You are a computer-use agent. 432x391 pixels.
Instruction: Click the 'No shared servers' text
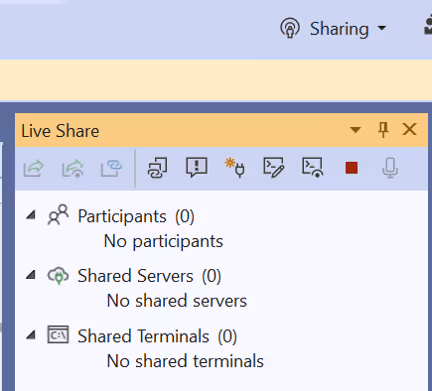point(177,301)
